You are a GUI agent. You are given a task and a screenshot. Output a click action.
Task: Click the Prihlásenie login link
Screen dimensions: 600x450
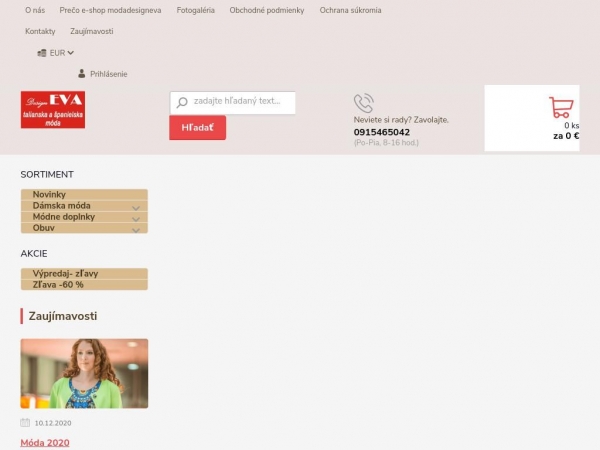tap(109, 74)
